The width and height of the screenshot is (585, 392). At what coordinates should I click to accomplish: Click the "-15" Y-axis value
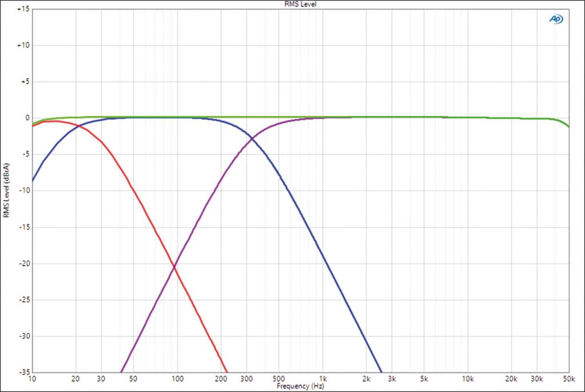pos(24,227)
